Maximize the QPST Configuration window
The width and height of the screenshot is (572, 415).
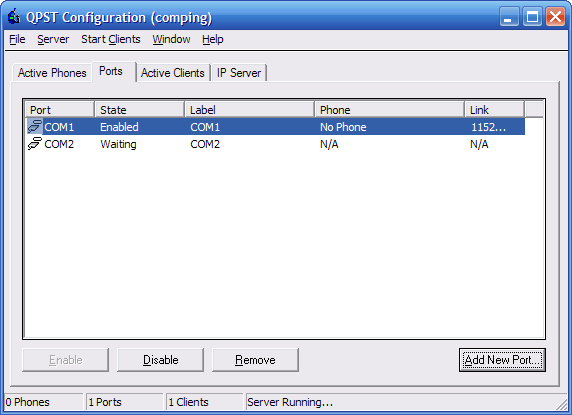click(x=532, y=17)
